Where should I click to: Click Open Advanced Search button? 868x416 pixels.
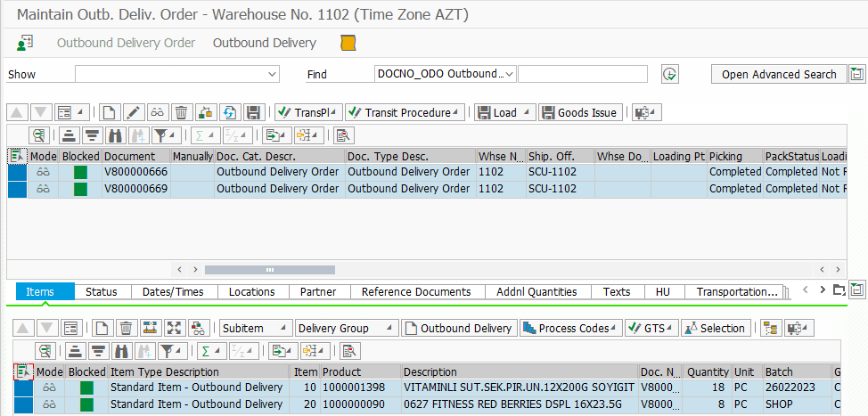coord(778,74)
